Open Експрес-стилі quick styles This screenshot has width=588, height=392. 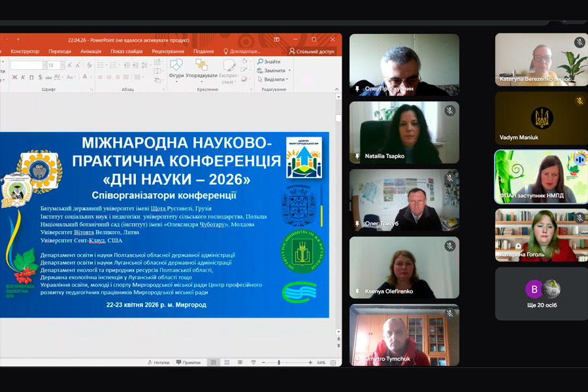point(229,71)
